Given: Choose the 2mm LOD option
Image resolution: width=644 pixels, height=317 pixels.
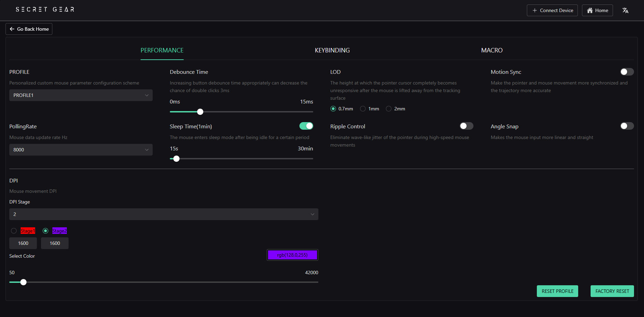Looking at the screenshot, I should (x=389, y=109).
